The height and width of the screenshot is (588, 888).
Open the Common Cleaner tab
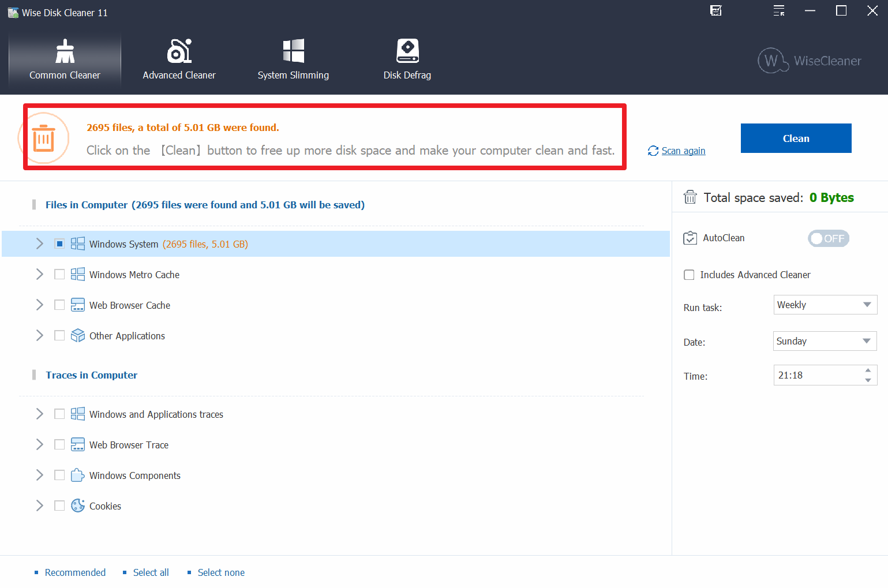(65, 60)
